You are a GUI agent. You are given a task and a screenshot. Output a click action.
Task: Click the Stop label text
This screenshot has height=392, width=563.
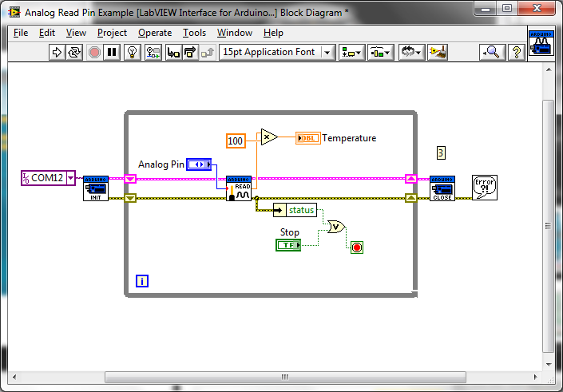(289, 232)
